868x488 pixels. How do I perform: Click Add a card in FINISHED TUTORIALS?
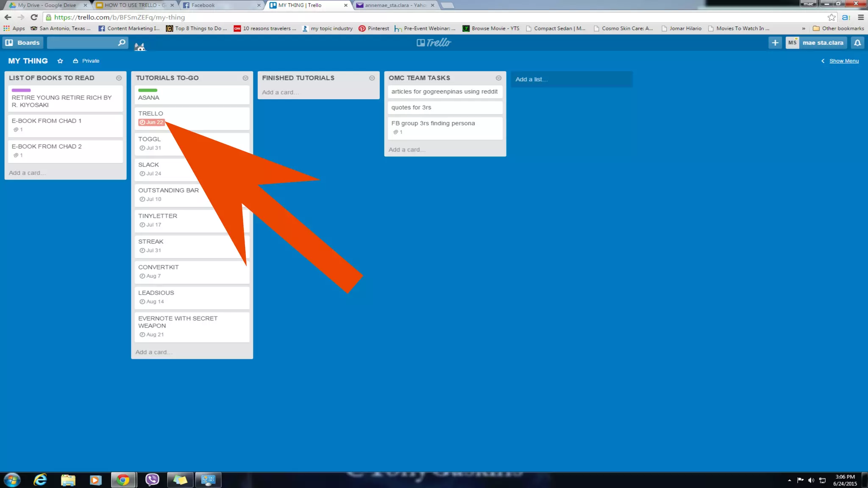[281, 92]
